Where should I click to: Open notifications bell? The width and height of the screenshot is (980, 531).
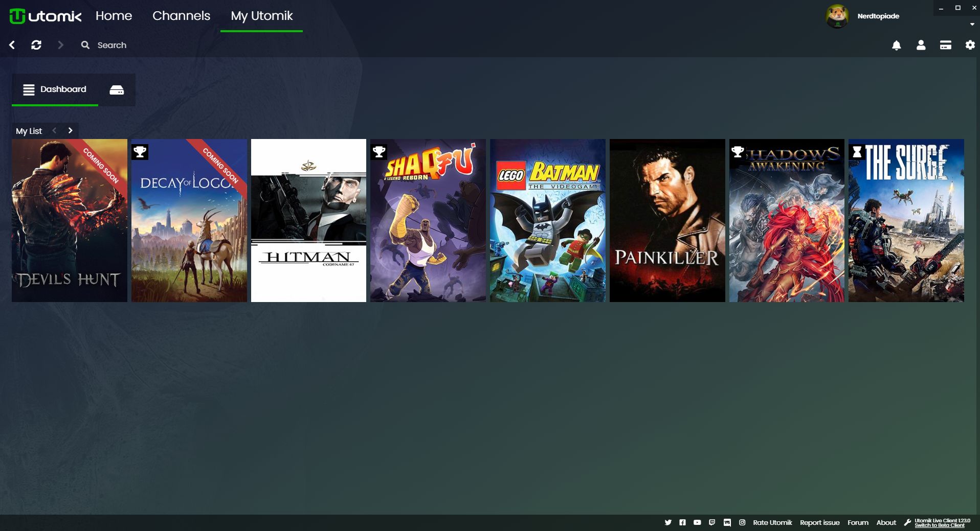pos(896,45)
